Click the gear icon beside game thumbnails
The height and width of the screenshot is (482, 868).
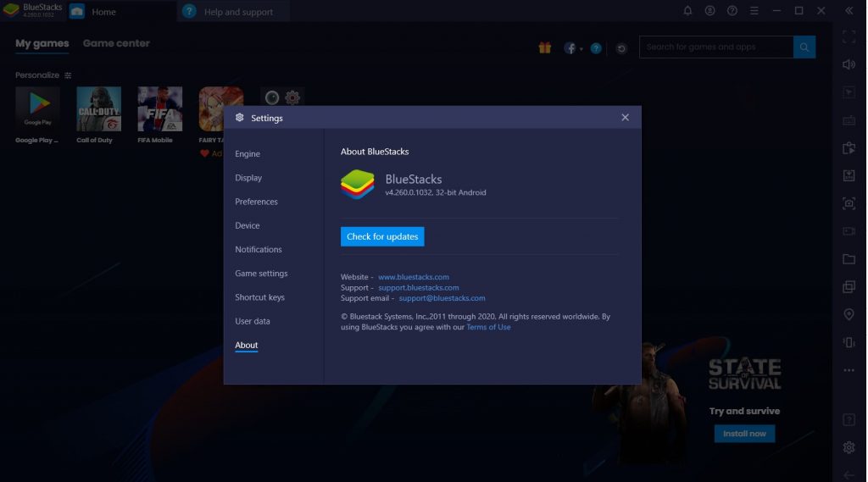292,98
